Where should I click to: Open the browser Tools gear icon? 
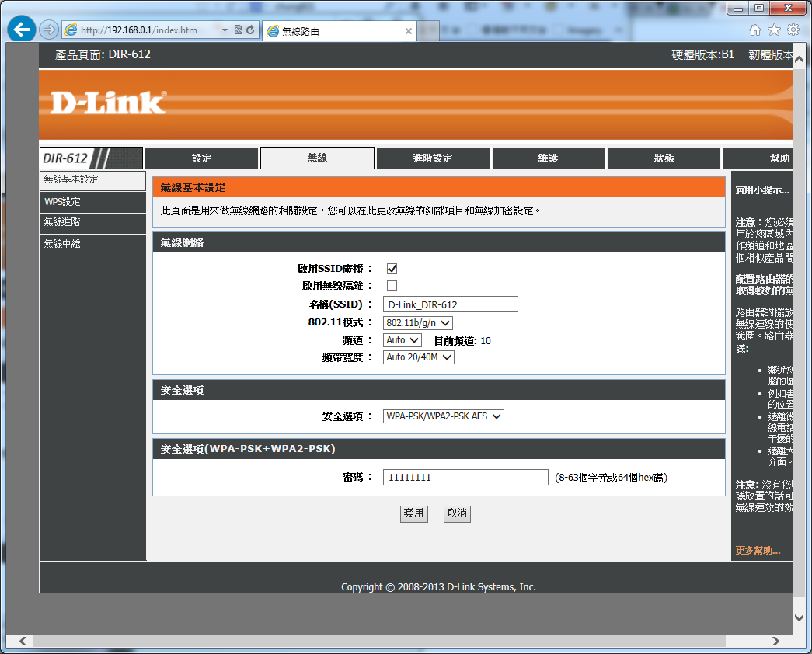(x=793, y=30)
